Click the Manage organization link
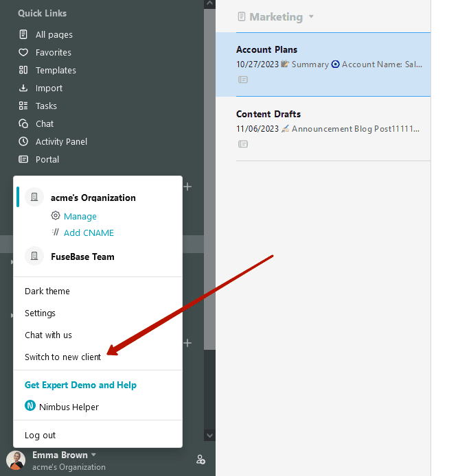Viewport: 471px width, 476px height. (80, 216)
